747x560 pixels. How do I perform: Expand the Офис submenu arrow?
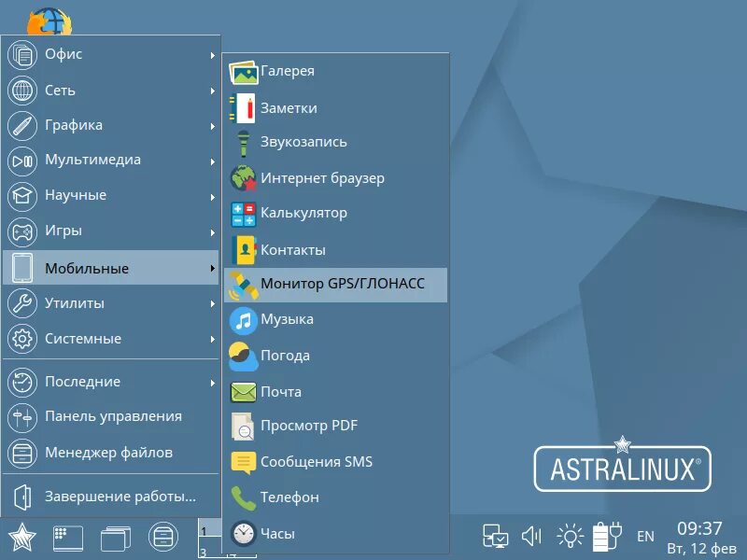[213, 55]
